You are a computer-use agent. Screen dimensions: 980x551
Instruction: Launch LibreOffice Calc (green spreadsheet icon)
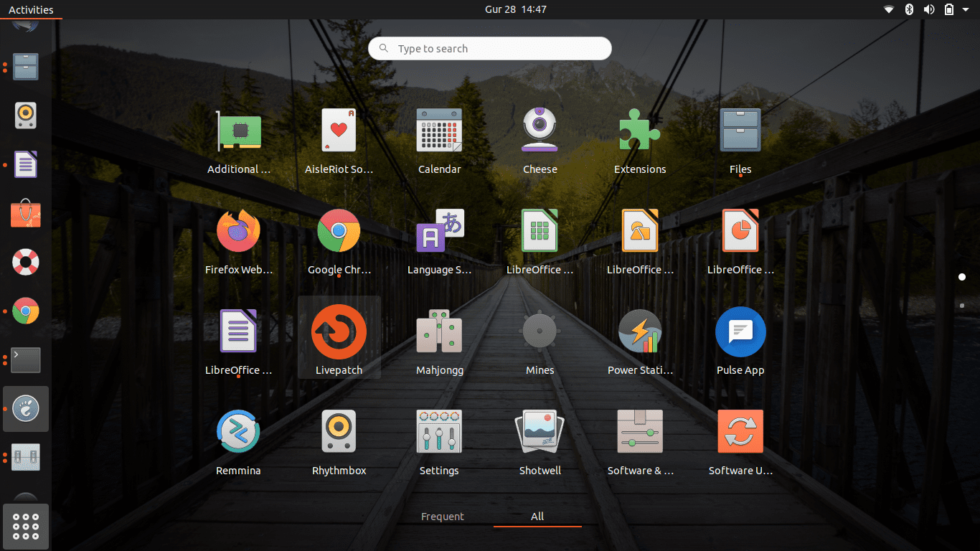tap(540, 242)
